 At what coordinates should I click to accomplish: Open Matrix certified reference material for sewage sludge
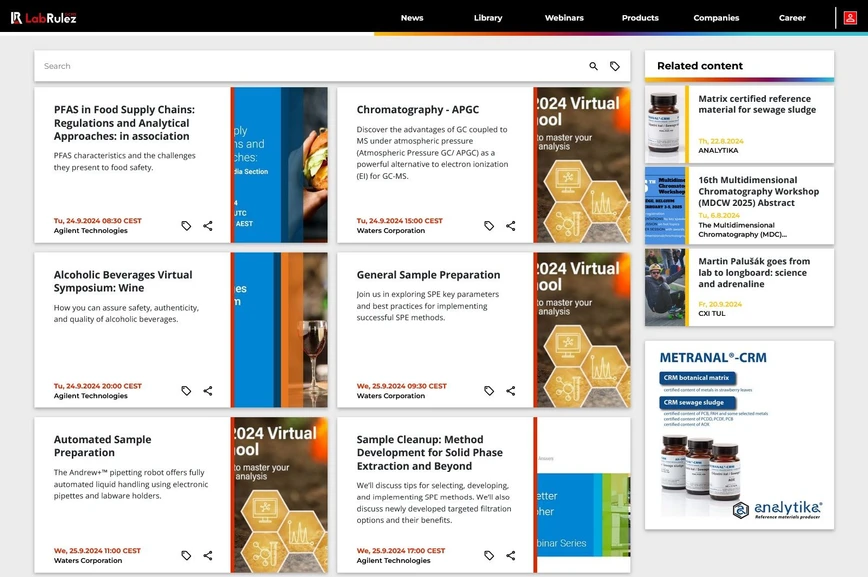757,104
